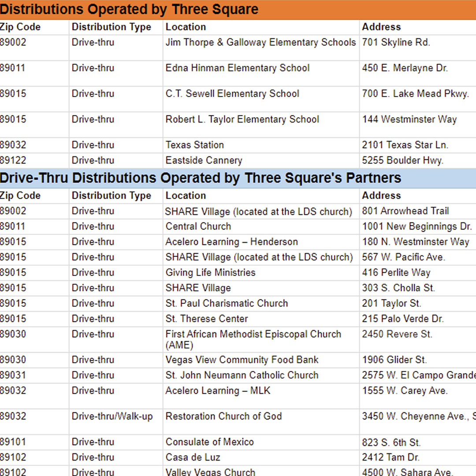Image resolution: width=476 pixels, height=476 pixels.
Task: Click '2101 Texas Star Ln.' address
Action: (405, 145)
